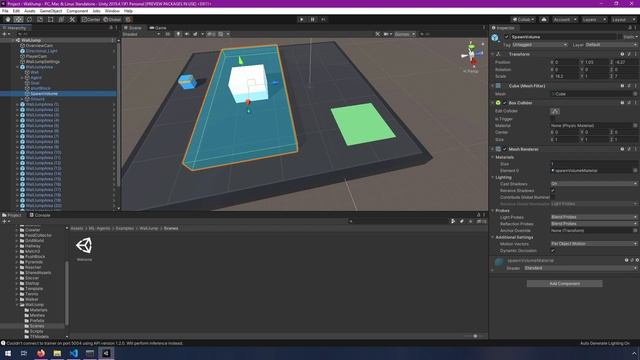The image size is (640, 360).
Task: Click the scene orientation gizmo
Action: tap(471, 55)
